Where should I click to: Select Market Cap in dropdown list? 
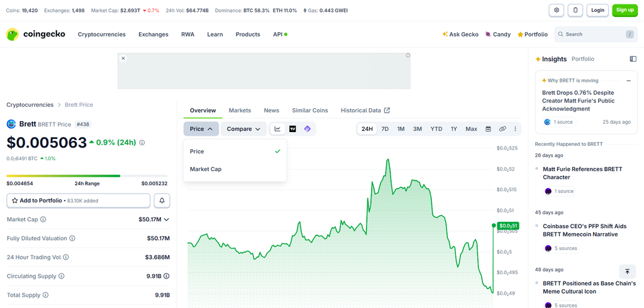tap(235, 169)
